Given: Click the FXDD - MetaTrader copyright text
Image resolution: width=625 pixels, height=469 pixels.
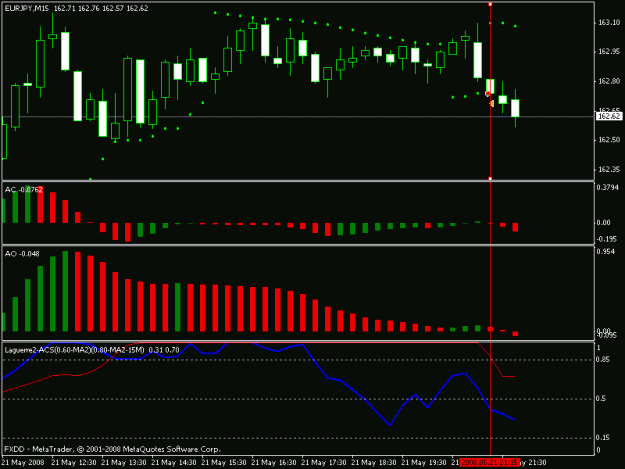Looking at the screenshot, I should (x=112, y=449).
